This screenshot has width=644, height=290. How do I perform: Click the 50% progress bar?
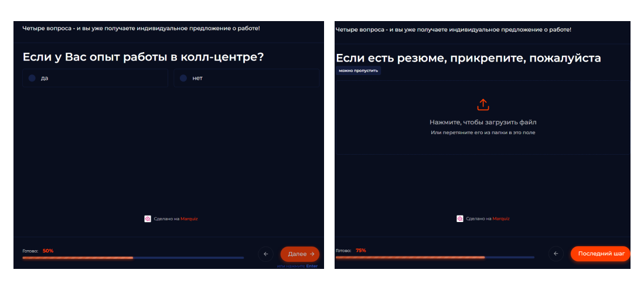click(133, 258)
